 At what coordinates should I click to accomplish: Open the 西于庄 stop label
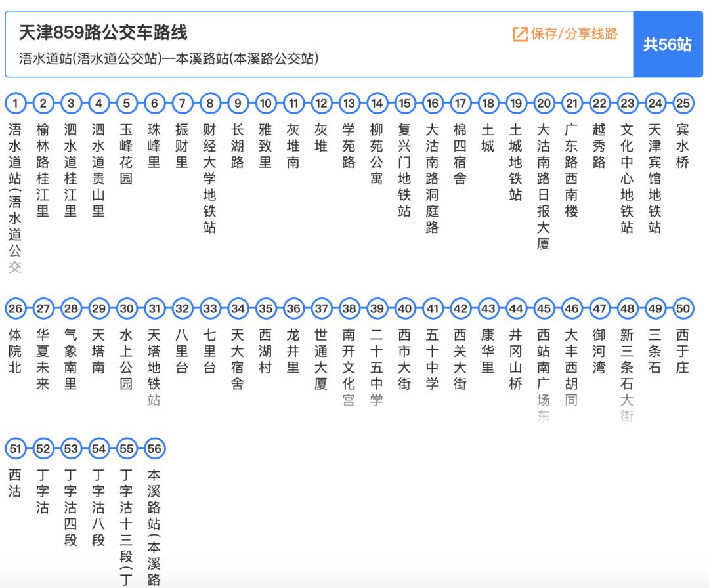[x=683, y=350]
